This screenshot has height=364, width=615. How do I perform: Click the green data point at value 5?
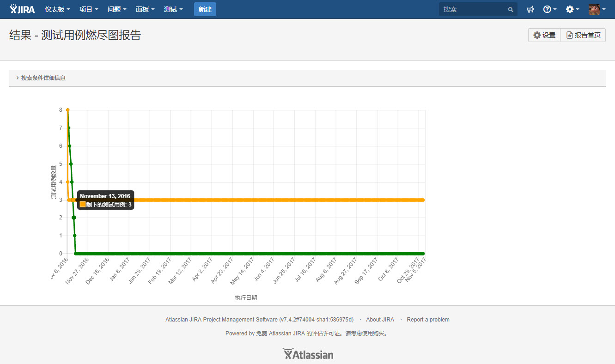71,164
